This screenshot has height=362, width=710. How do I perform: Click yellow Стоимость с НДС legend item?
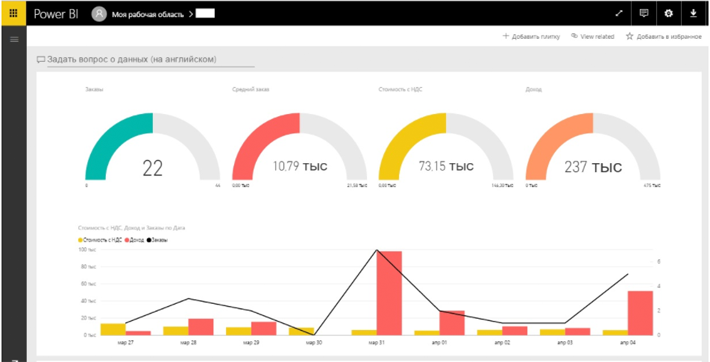[100, 240]
